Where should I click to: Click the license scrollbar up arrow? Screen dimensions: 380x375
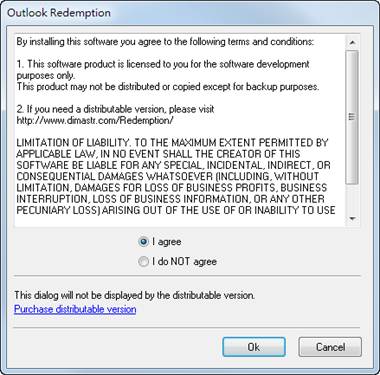click(352, 42)
